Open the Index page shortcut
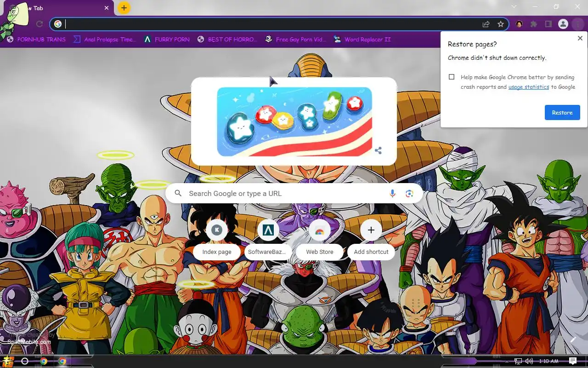The width and height of the screenshot is (588, 368). [217, 241]
